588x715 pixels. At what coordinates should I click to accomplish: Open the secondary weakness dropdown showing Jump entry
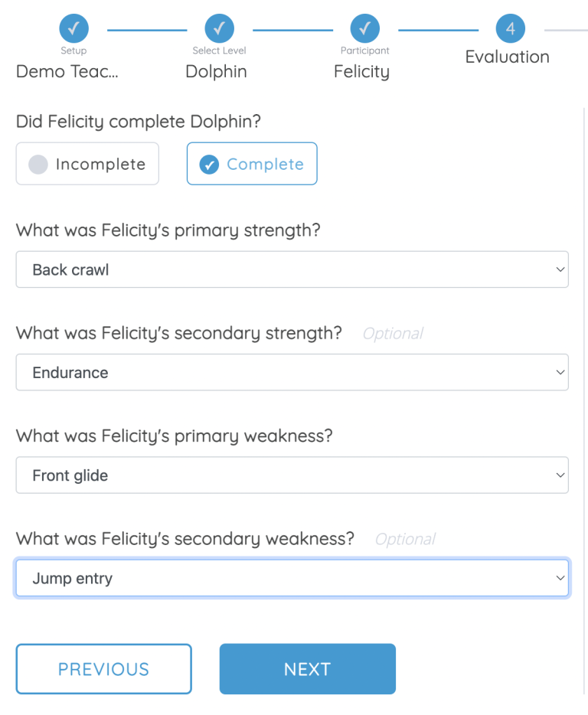coord(292,578)
